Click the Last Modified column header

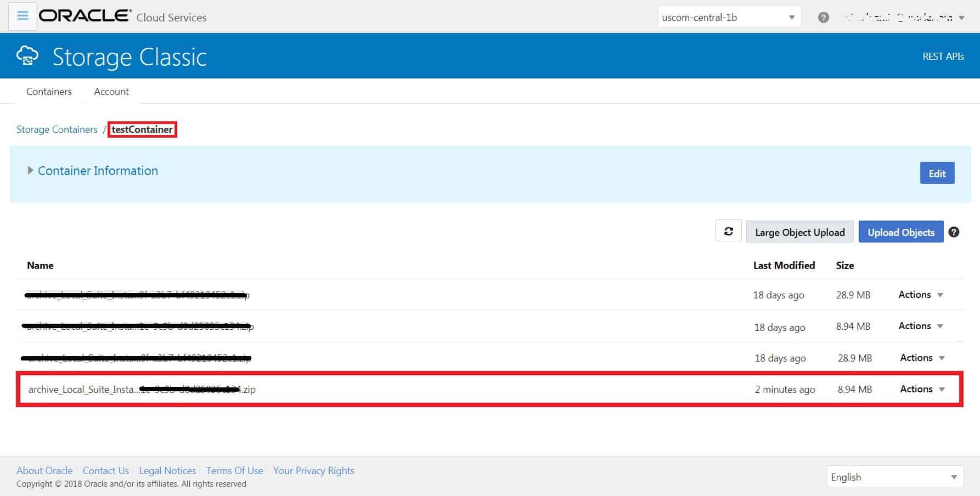pyautogui.click(x=784, y=266)
